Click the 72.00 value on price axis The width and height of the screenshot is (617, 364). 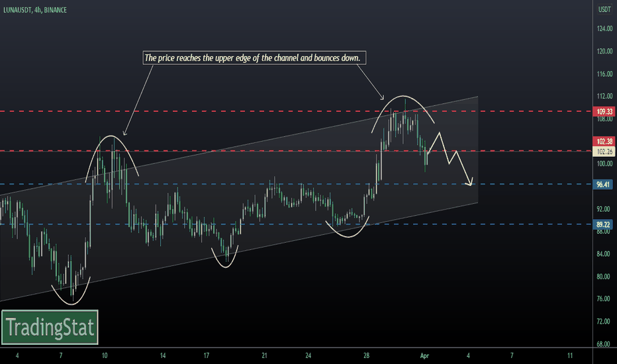click(604, 322)
